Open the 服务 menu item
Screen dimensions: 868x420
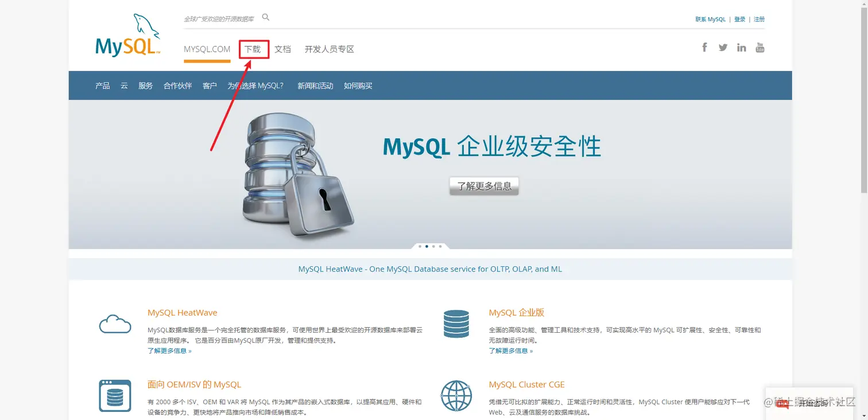[146, 86]
